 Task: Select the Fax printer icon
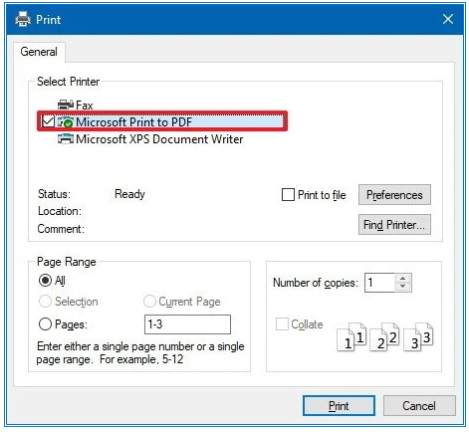[x=66, y=105]
